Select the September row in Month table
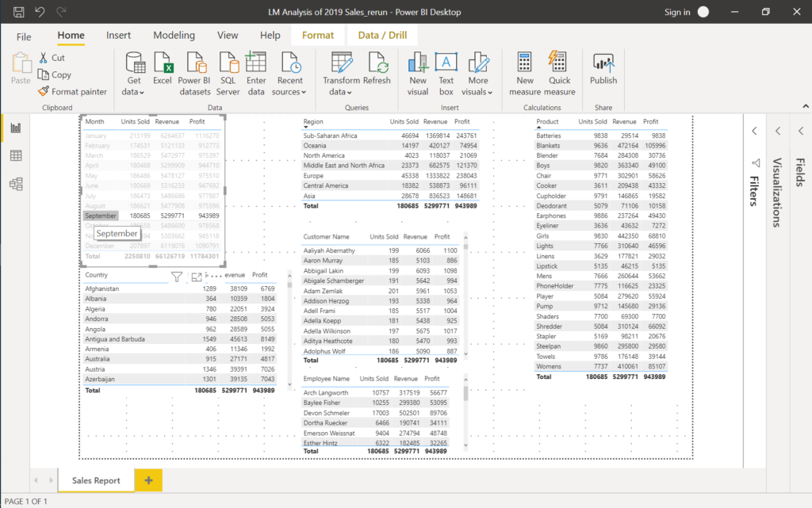The image size is (812, 508). click(x=101, y=216)
